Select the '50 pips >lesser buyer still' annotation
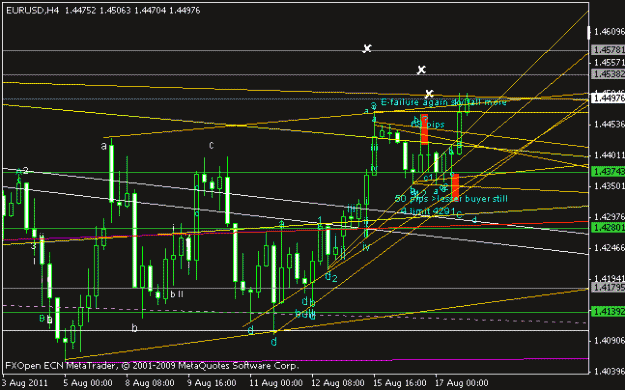The width and height of the screenshot is (625, 390). (x=451, y=199)
